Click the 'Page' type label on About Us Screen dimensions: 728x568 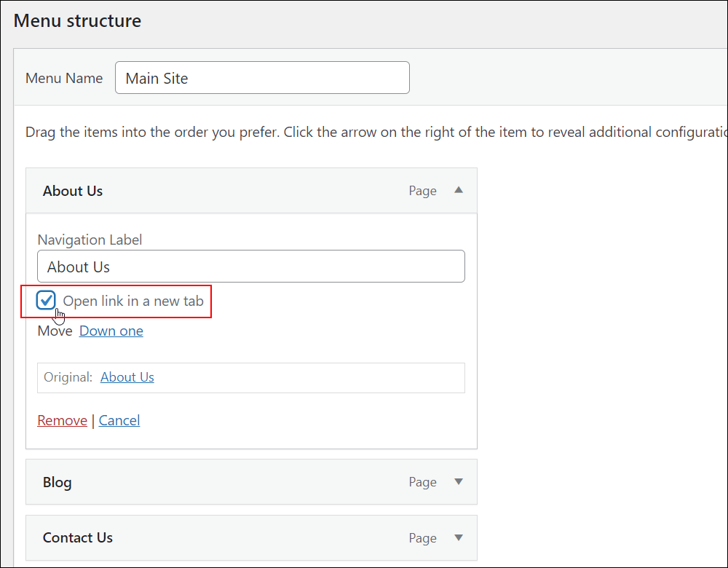pos(422,191)
